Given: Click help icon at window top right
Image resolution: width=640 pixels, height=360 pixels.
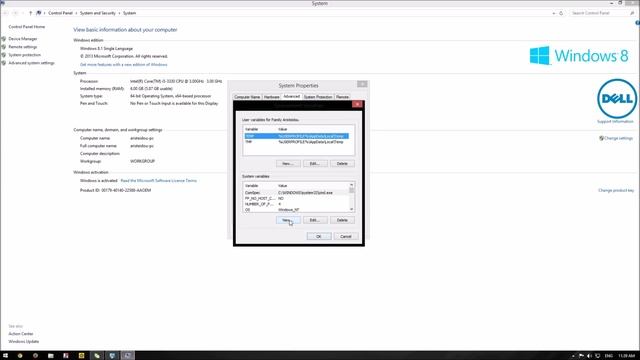Looking at the screenshot, I should point(637,23).
